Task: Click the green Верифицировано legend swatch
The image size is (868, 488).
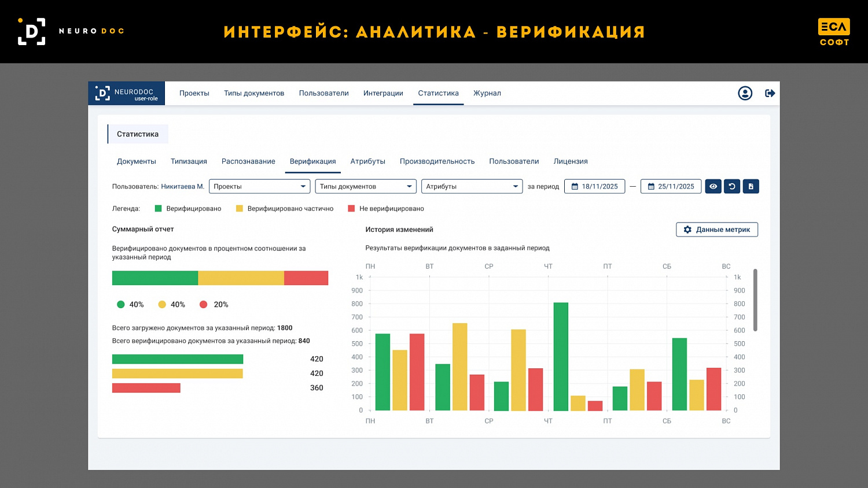Action: pos(158,209)
